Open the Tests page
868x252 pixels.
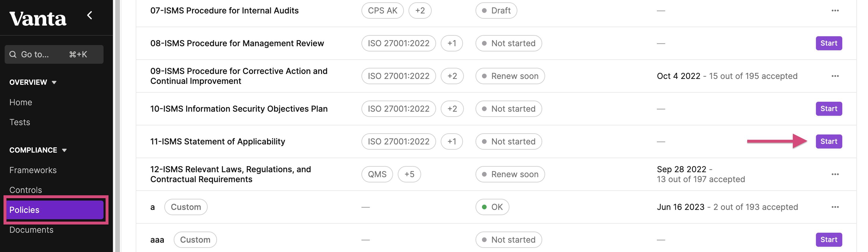20,122
